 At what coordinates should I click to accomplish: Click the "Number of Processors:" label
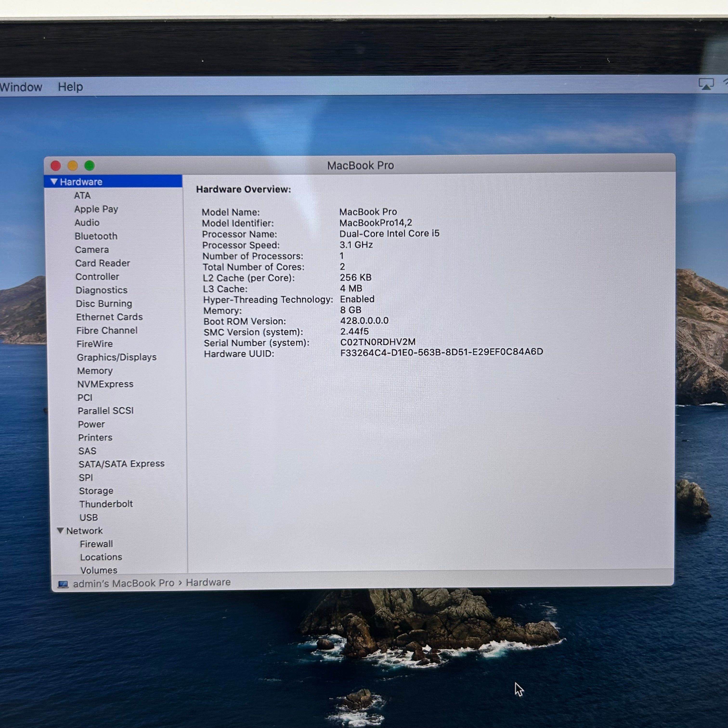pyautogui.click(x=253, y=256)
